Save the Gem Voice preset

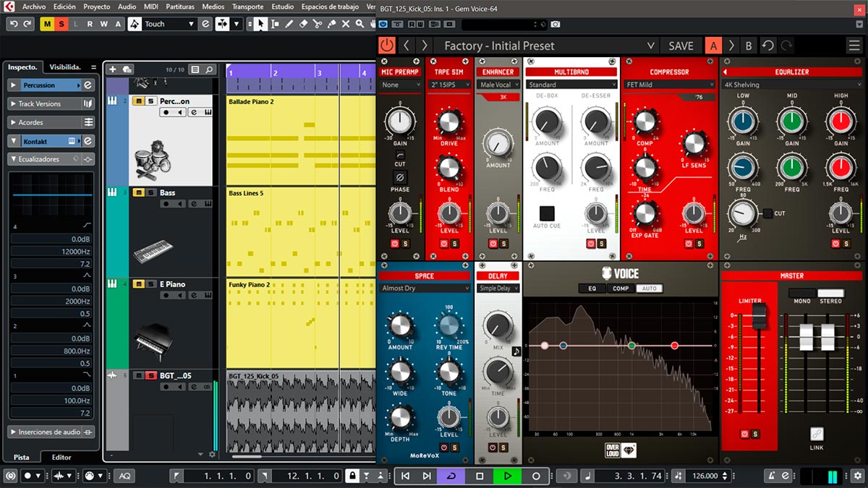point(681,46)
